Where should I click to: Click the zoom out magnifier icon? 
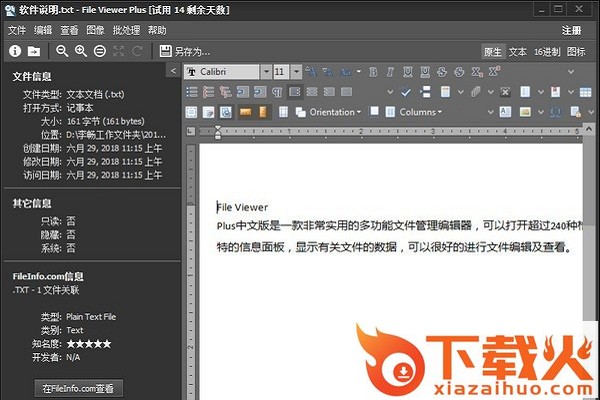pyautogui.click(x=63, y=51)
